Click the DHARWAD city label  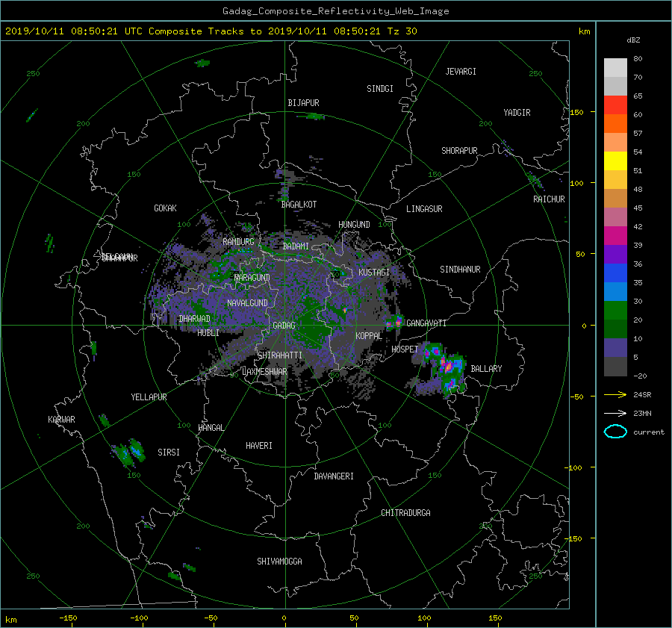195,319
